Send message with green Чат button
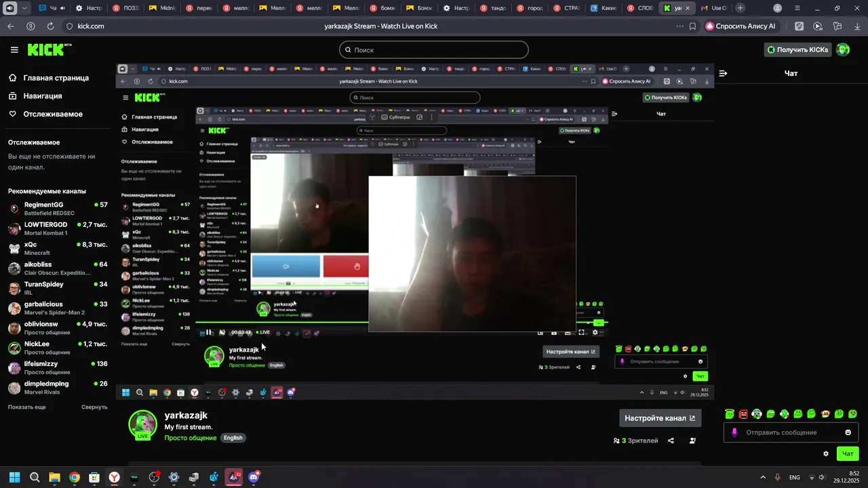The image size is (868, 488). tap(848, 453)
